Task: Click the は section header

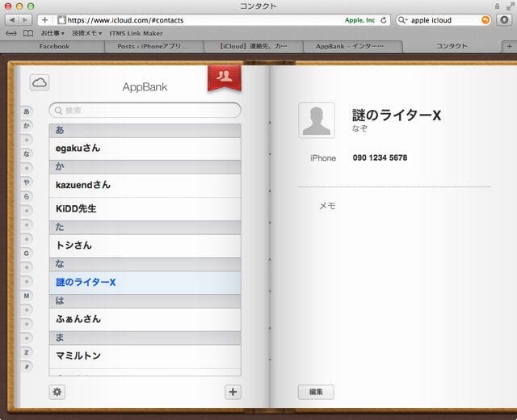Action: [x=145, y=301]
